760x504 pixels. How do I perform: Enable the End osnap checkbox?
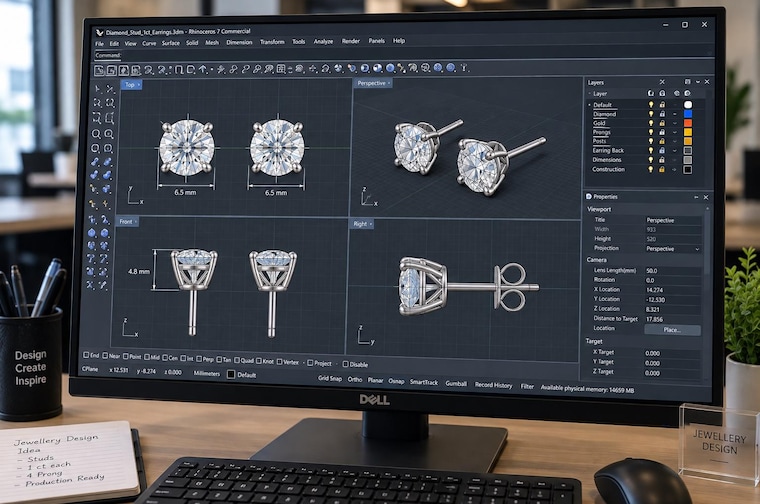(86, 355)
